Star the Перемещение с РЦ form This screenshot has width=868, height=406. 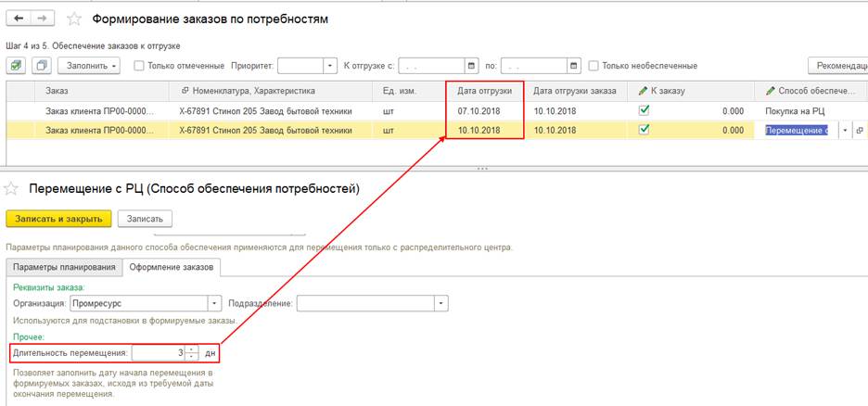[x=10, y=189]
